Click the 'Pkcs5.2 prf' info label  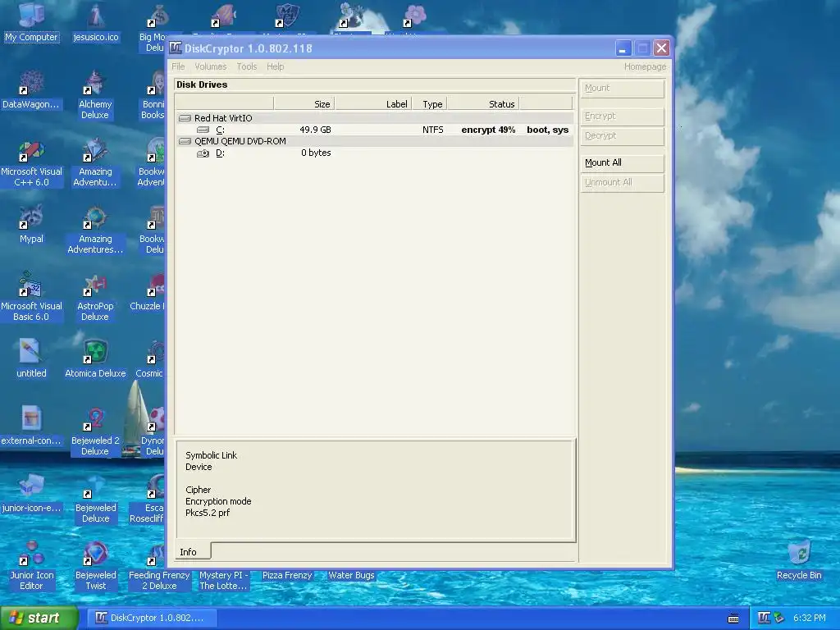coord(208,513)
